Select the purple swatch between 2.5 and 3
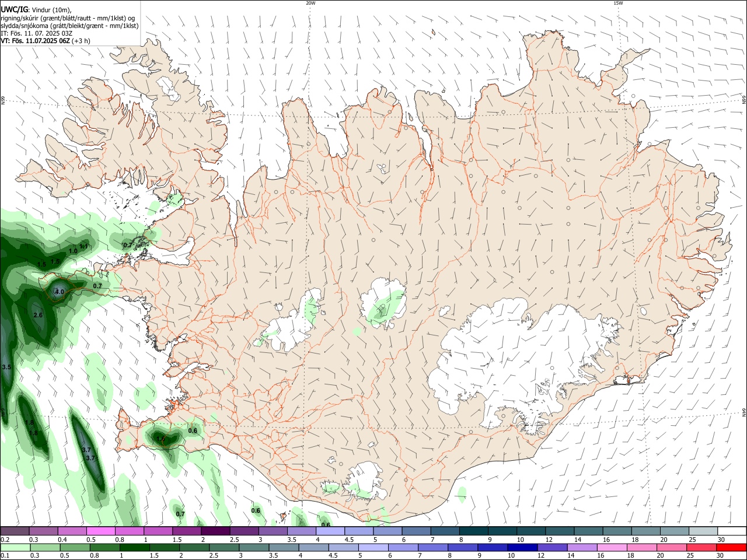The width and height of the screenshot is (747, 560). coord(244,531)
